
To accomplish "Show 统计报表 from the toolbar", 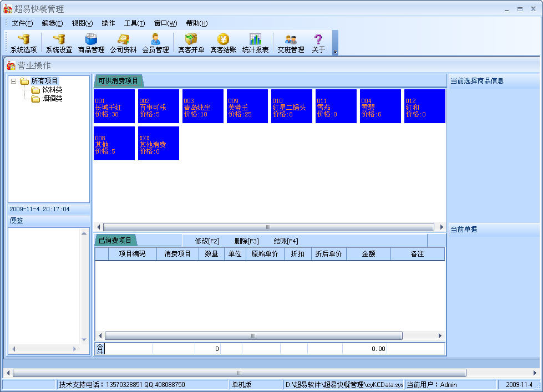I will 255,43.
